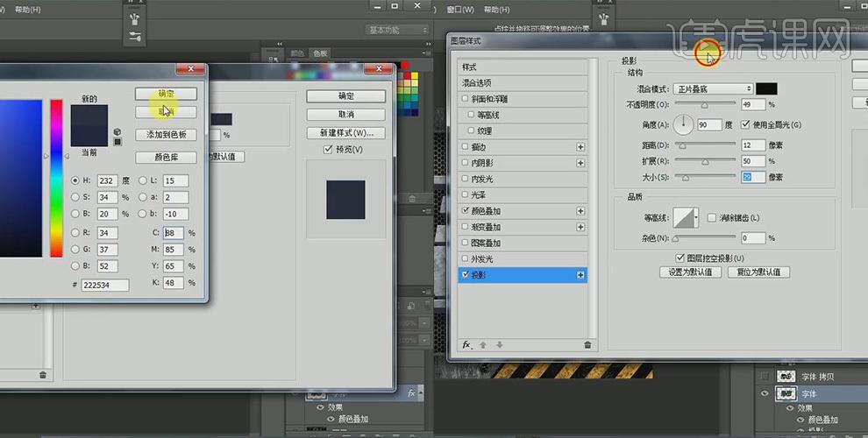Click the 字体 layer thumbnail in right layers panel

point(786,393)
